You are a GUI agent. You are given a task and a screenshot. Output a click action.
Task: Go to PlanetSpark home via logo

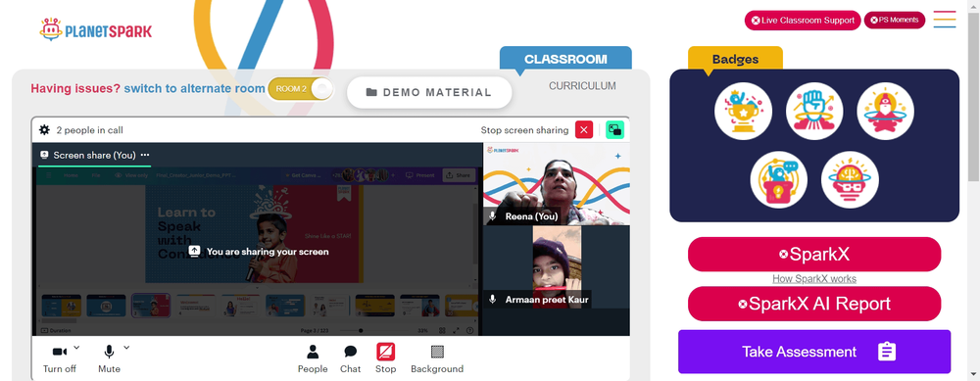tap(96, 29)
